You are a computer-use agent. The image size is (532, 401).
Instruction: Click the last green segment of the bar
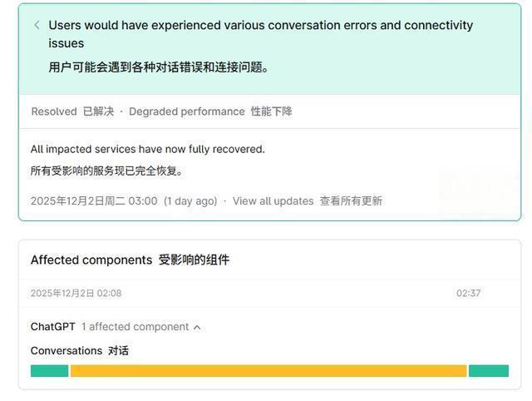(488, 371)
